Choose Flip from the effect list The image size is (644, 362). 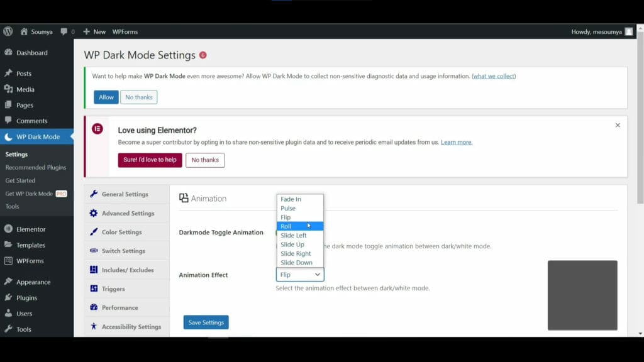tap(300, 217)
